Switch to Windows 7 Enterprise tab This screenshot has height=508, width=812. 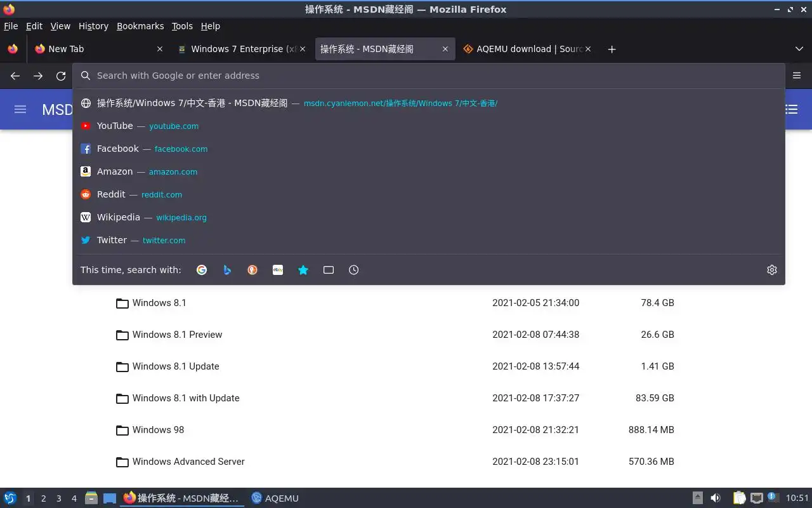click(242, 49)
